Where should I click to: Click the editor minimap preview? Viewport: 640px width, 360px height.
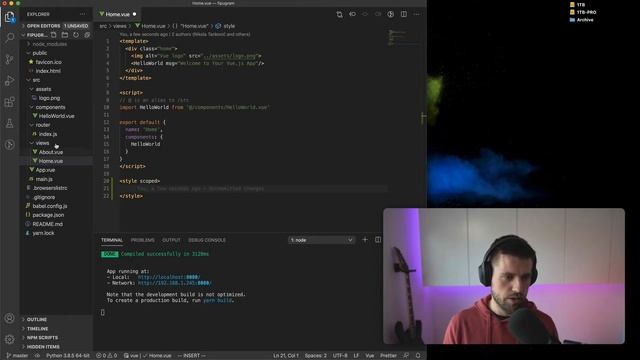402,38
